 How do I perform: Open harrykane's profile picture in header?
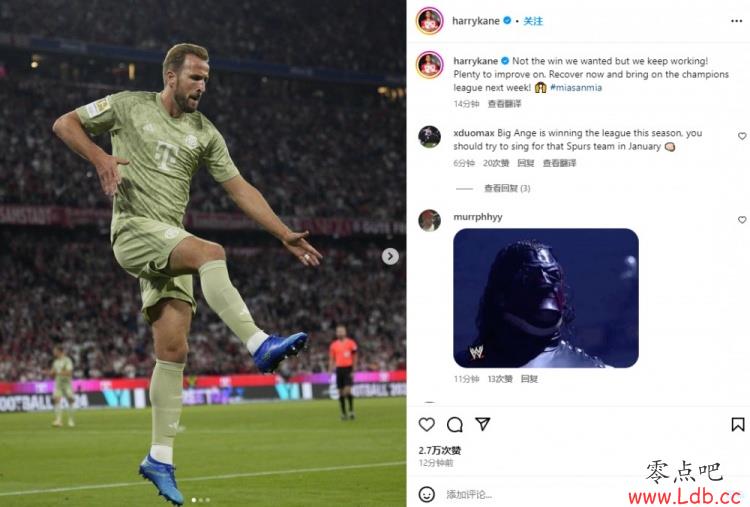click(430, 21)
